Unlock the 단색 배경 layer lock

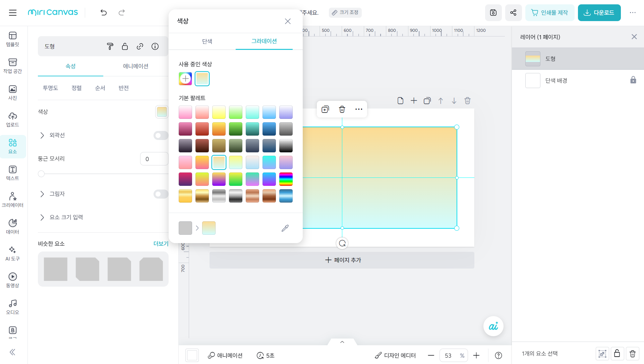(633, 80)
